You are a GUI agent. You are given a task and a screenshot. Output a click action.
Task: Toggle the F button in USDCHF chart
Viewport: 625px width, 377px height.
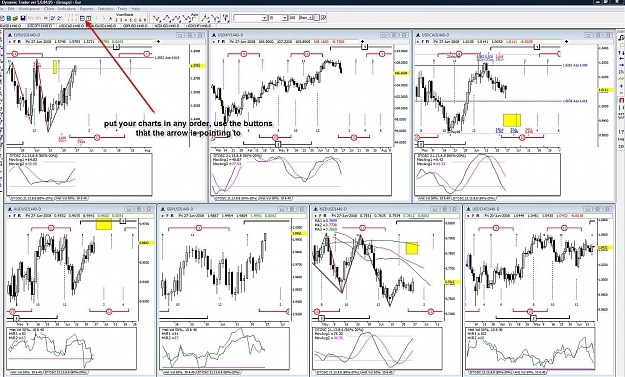pyautogui.click(x=474, y=216)
